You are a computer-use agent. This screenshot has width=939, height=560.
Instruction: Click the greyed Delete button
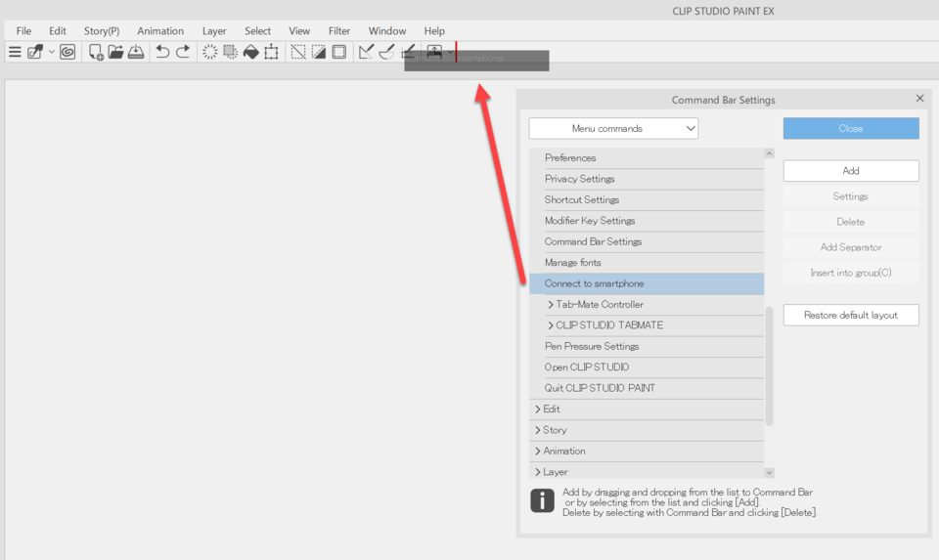(x=851, y=222)
